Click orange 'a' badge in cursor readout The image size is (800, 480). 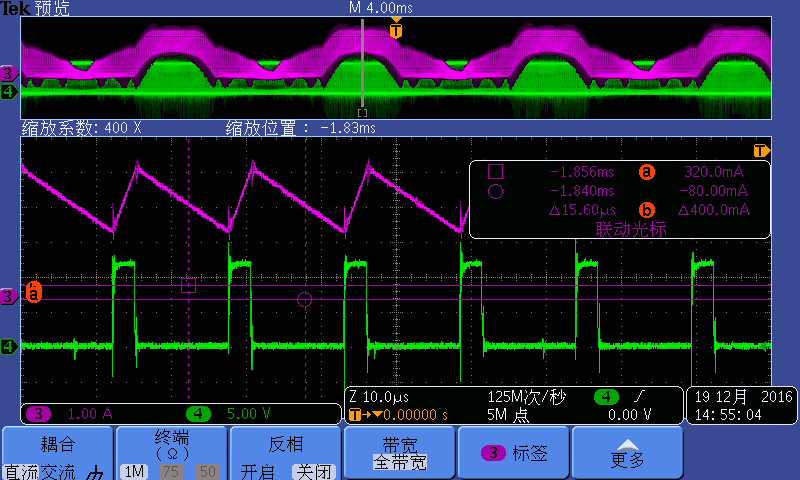pos(646,172)
